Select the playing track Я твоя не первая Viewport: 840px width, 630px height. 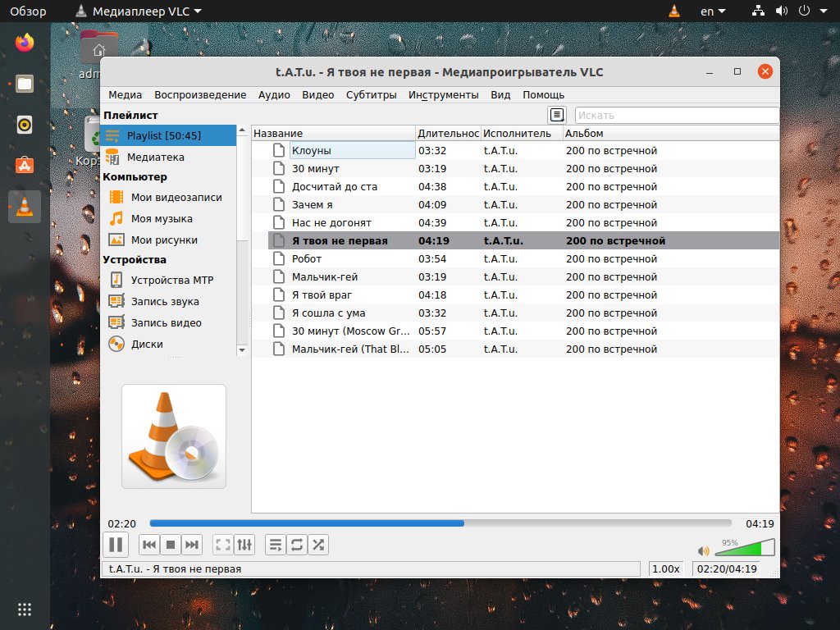(515, 241)
